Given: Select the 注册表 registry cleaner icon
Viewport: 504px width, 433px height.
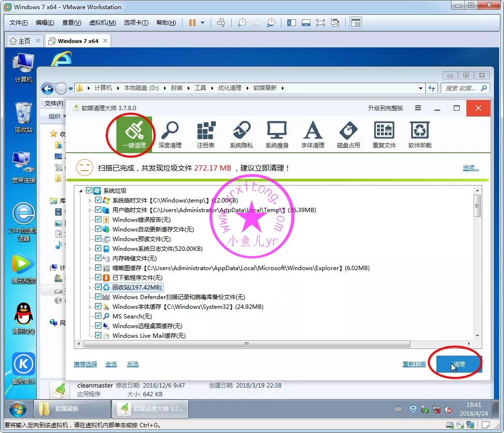Looking at the screenshot, I should pos(205,134).
